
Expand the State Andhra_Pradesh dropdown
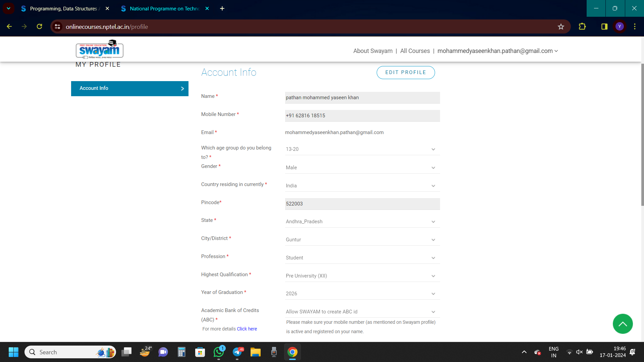[x=362, y=222]
